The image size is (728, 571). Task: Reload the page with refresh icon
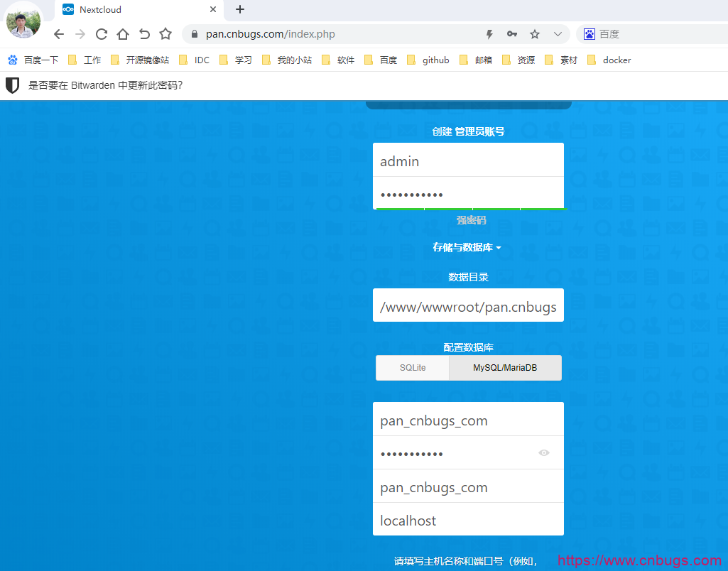[x=102, y=34]
